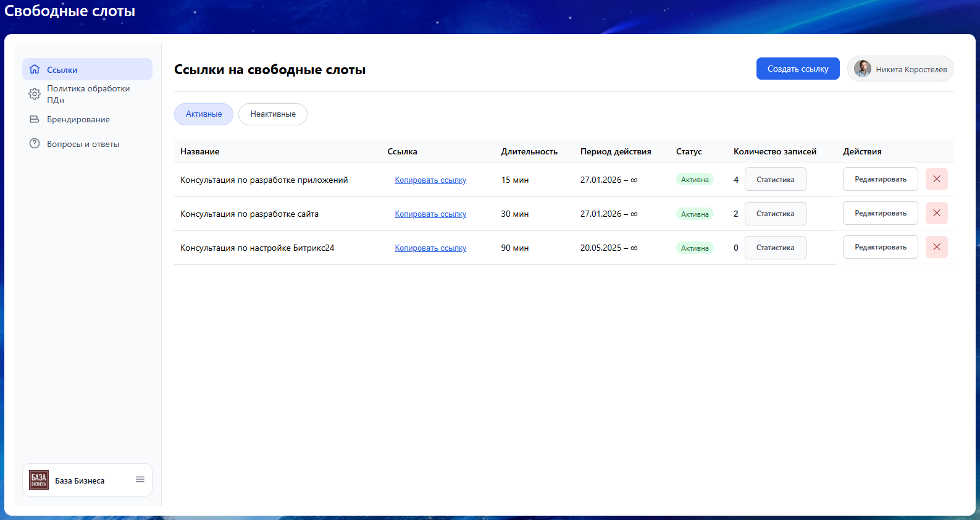Open the Никита Коростелёв profile menu

click(x=900, y=69)
